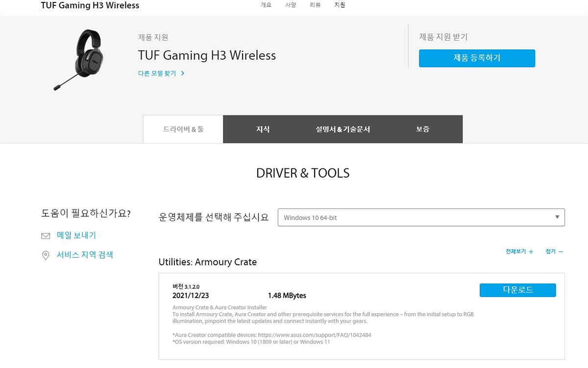Open the 사양 menu item
The height and width of the screenshot is (368, 588).
[291, 5]
